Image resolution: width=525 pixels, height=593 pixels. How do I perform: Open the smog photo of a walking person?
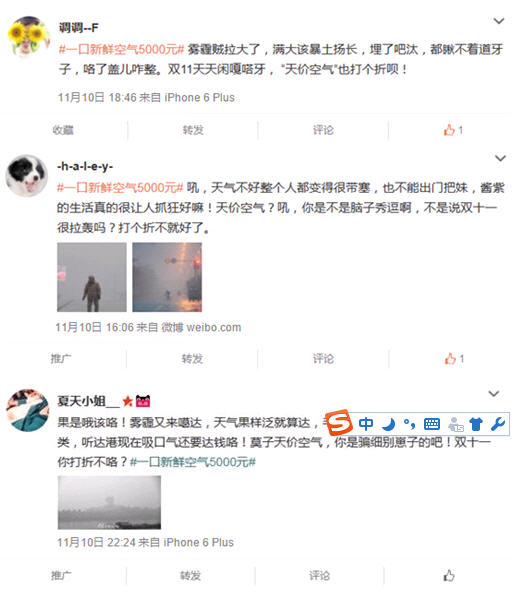point(92,277)
